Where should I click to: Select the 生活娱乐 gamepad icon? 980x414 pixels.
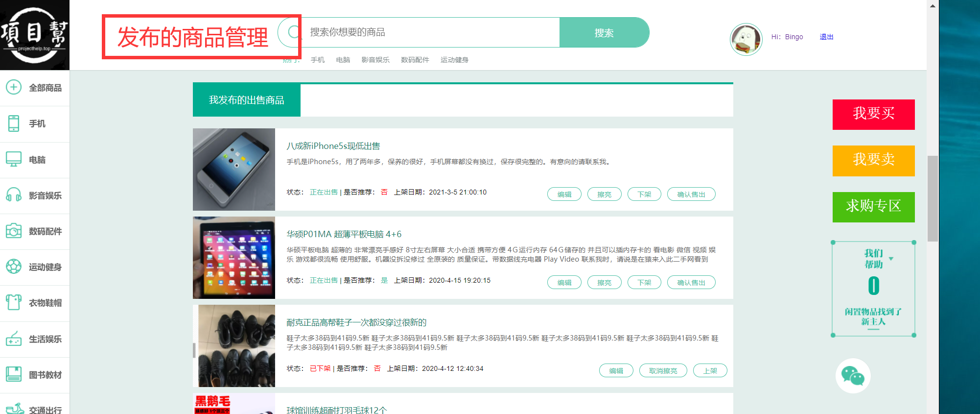(x=14, y=339)
